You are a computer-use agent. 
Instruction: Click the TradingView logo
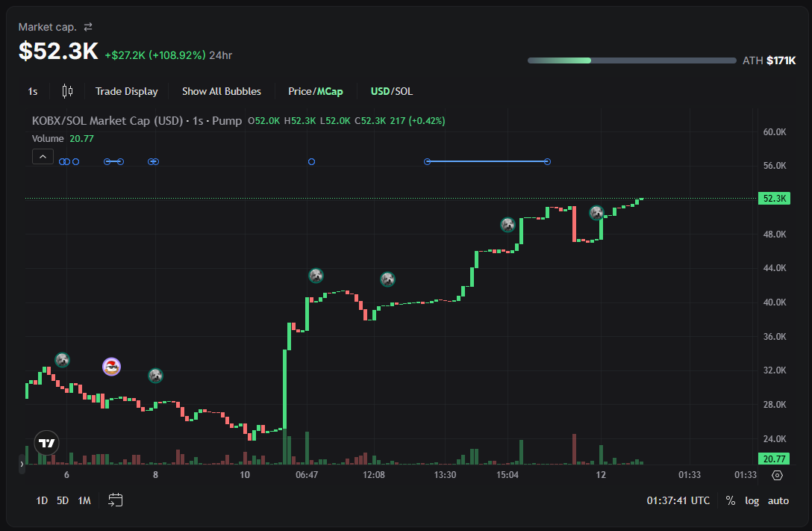point(46,443)
